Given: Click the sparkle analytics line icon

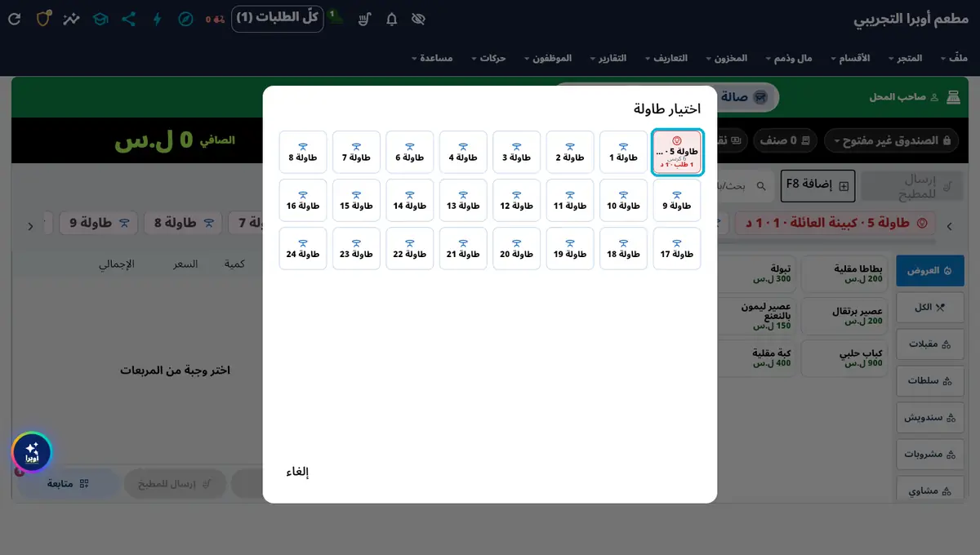Looking at the screenshot, I should coord(72,19).
